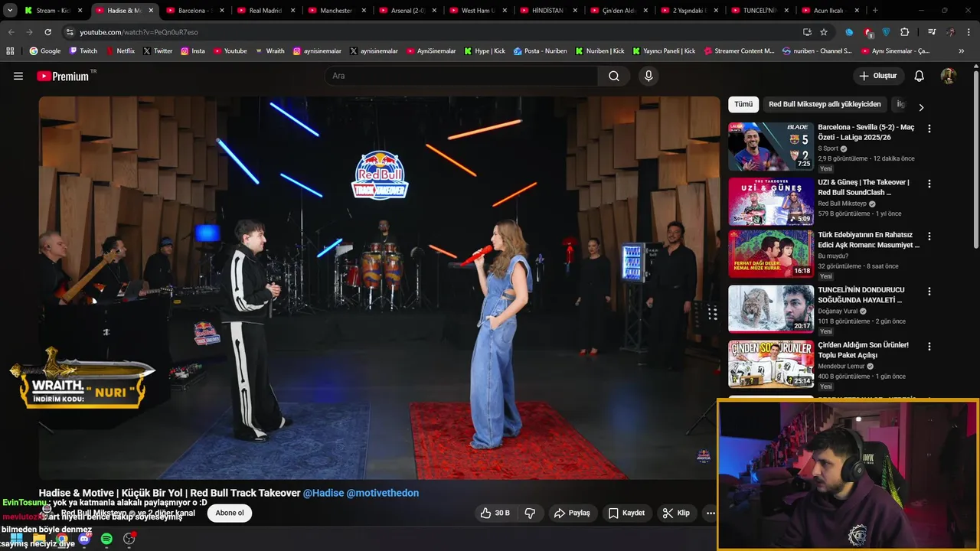This screenshot has height=551, width=980.
Task: Open Chrome from the taskbar
Action: coord(61,540)
